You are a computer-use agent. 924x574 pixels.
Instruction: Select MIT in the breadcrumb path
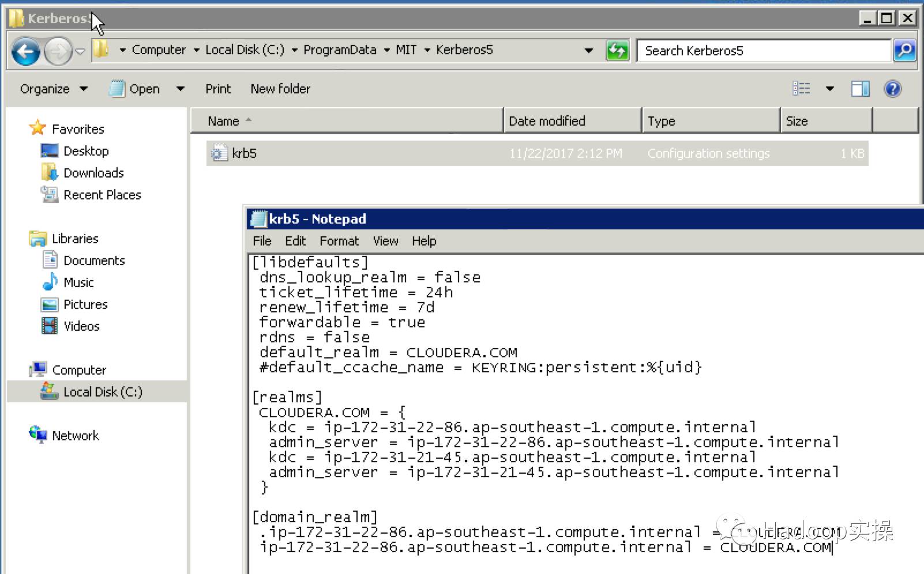pyautogui.click(x=406, y=50)
